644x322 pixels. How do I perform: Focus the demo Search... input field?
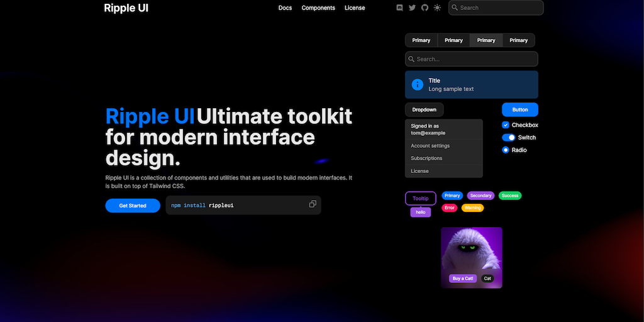coord(472,59)
